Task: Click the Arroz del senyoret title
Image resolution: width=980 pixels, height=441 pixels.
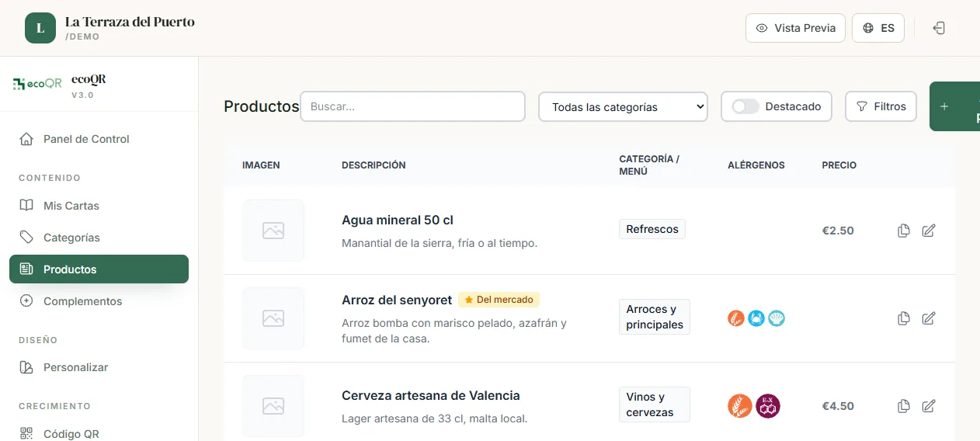Action: click(397, 300)
